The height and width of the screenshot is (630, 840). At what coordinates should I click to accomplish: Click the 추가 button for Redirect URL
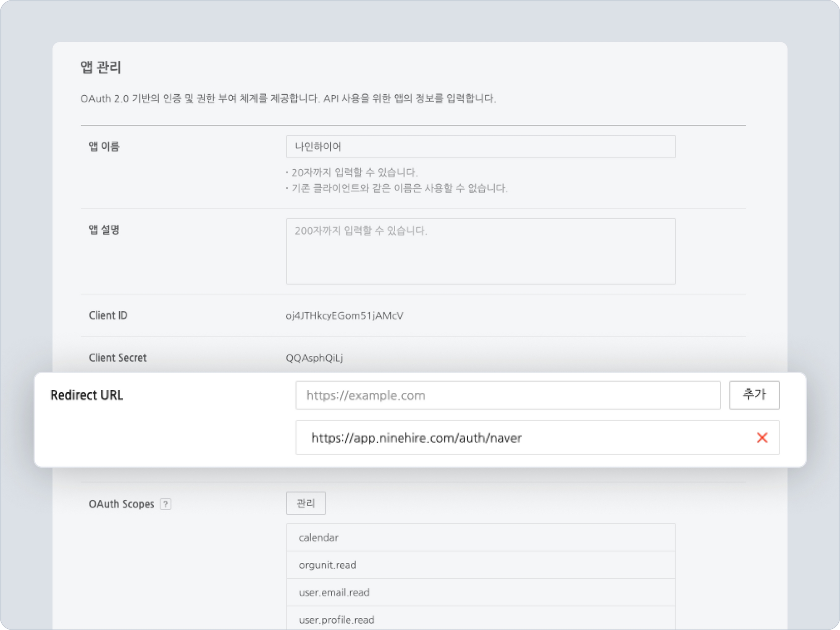(754, 395)
